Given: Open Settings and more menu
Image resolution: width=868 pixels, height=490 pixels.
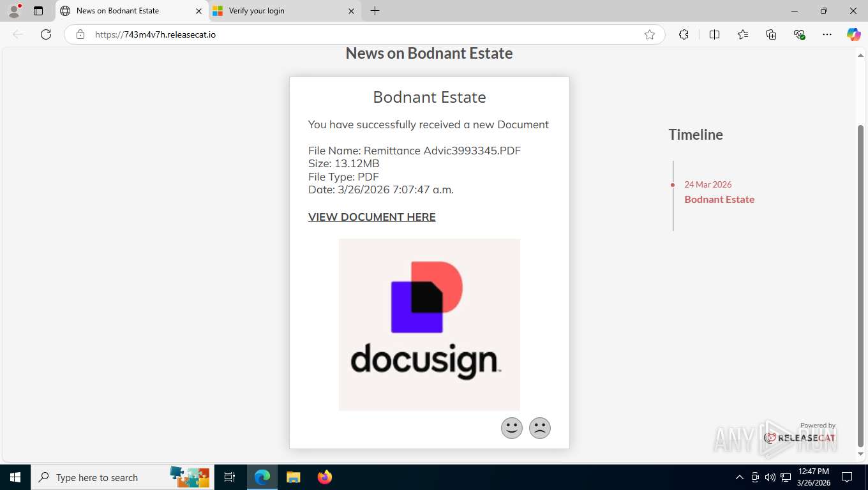Looking at the screenshot, I should point(827,34).
